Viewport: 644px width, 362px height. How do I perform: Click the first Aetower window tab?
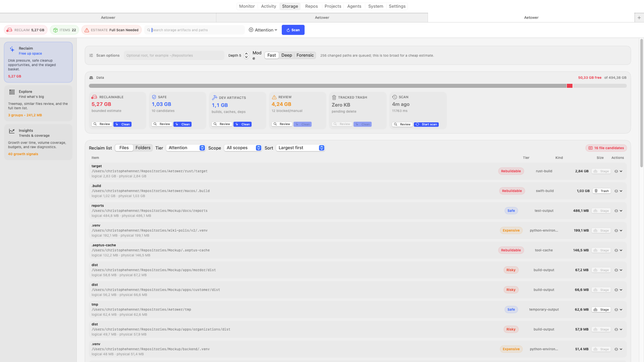[108, 18]
